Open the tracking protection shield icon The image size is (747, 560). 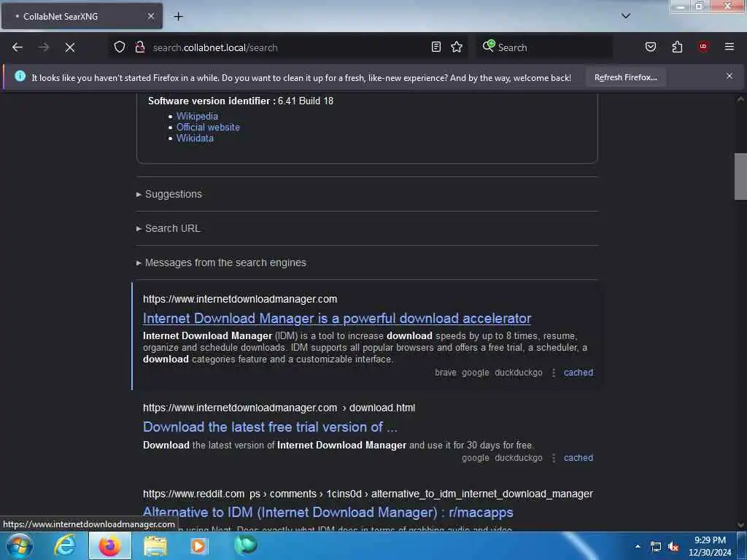click(120, 47)
